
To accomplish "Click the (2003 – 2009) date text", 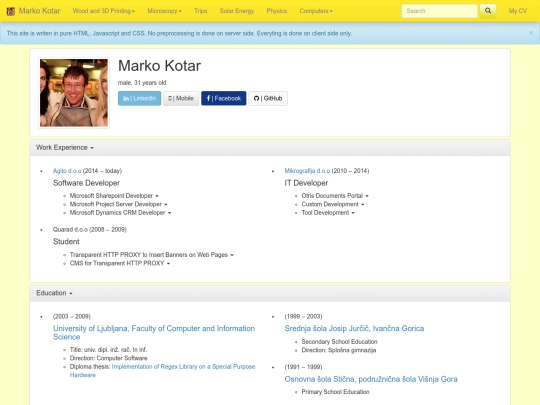I will (72, 316).
